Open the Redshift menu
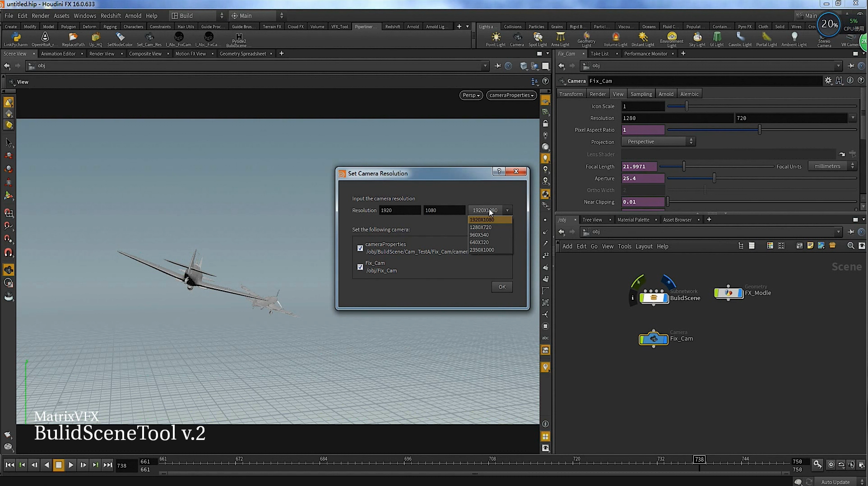This screenshot has height=486, width=868. (x=110, y=16)
